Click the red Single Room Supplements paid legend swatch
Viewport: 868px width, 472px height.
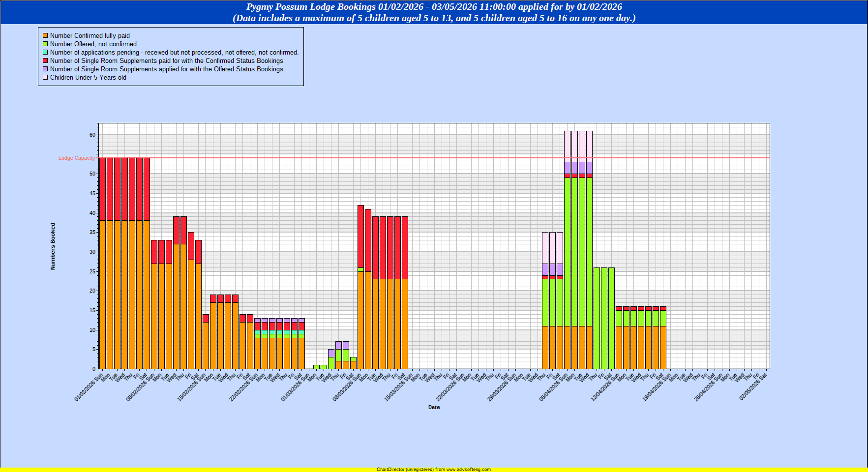45,61
